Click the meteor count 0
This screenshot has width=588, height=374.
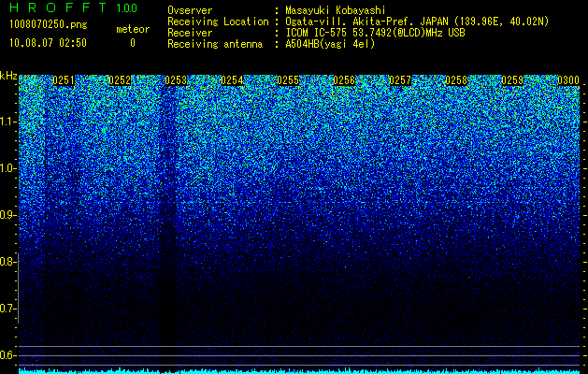pos(133,43)
